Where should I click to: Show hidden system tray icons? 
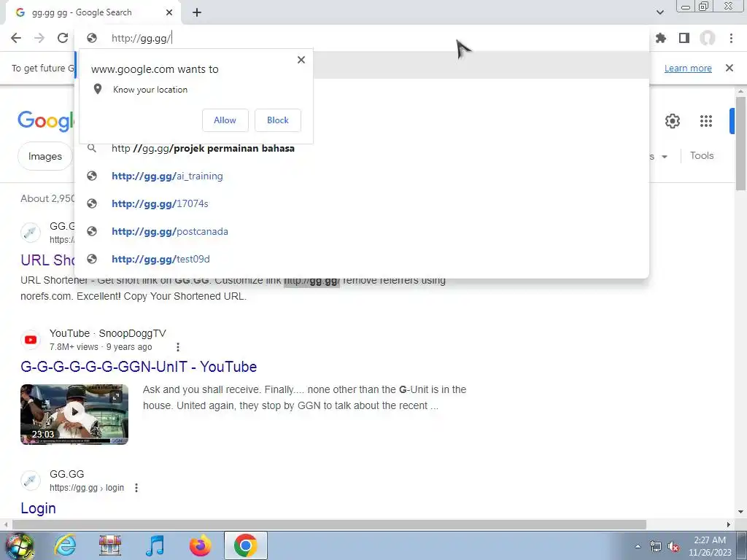click(638, 546)
